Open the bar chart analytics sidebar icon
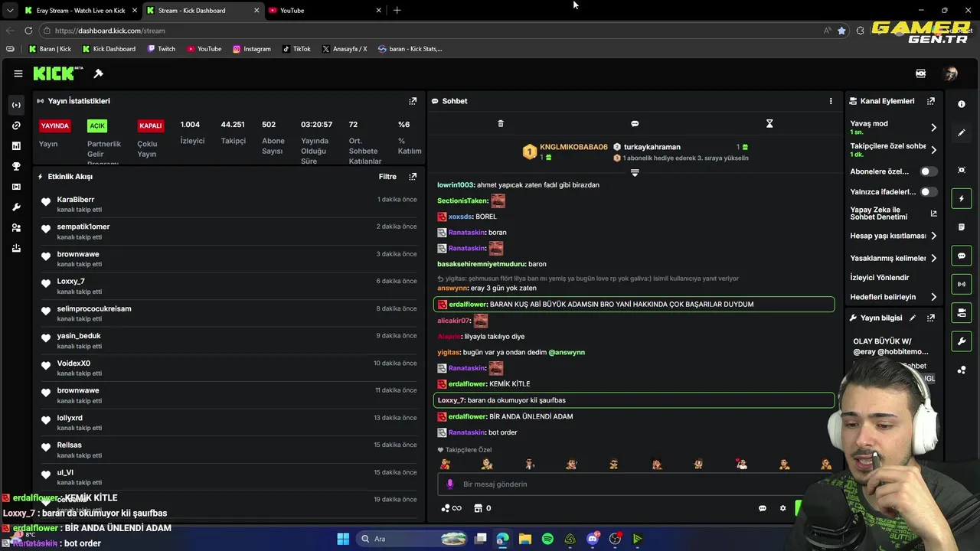980x551 pixels. coord(16,145)
